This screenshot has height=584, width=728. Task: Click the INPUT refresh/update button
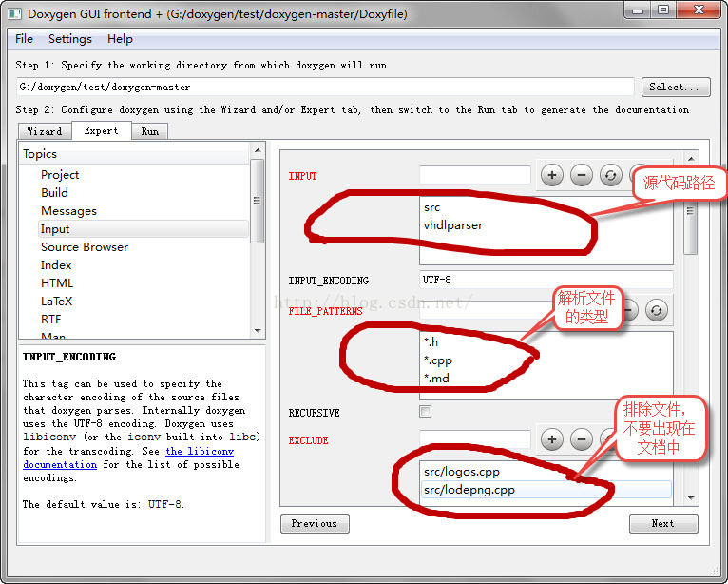click(610, 175)
